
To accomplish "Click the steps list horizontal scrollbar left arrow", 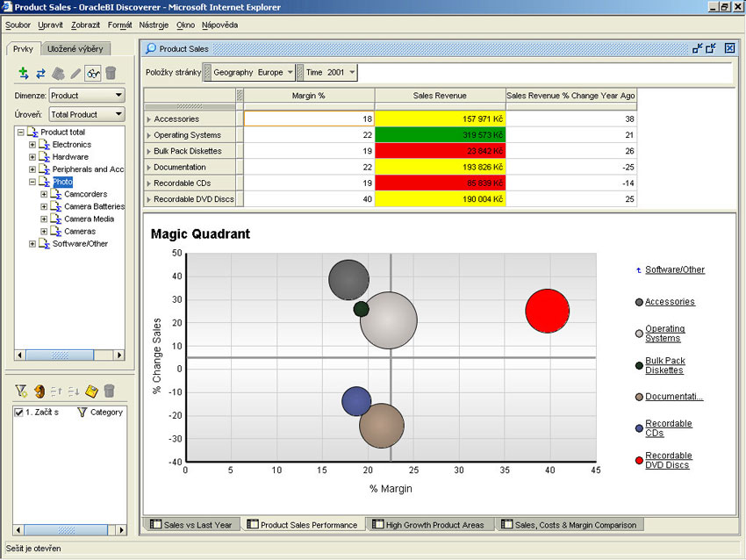I will tap(18, 529).
